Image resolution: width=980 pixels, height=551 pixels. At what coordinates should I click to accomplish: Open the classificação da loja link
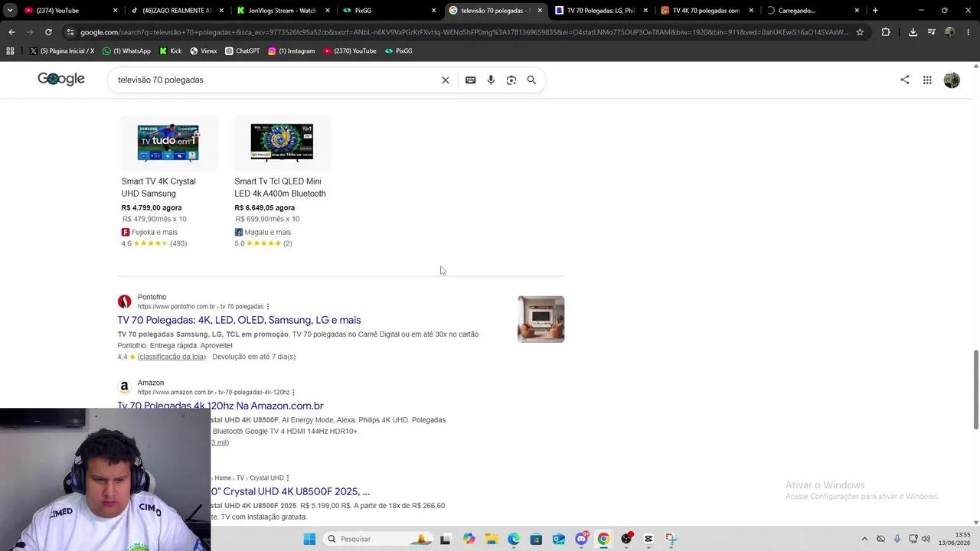(x=171, y=357)
